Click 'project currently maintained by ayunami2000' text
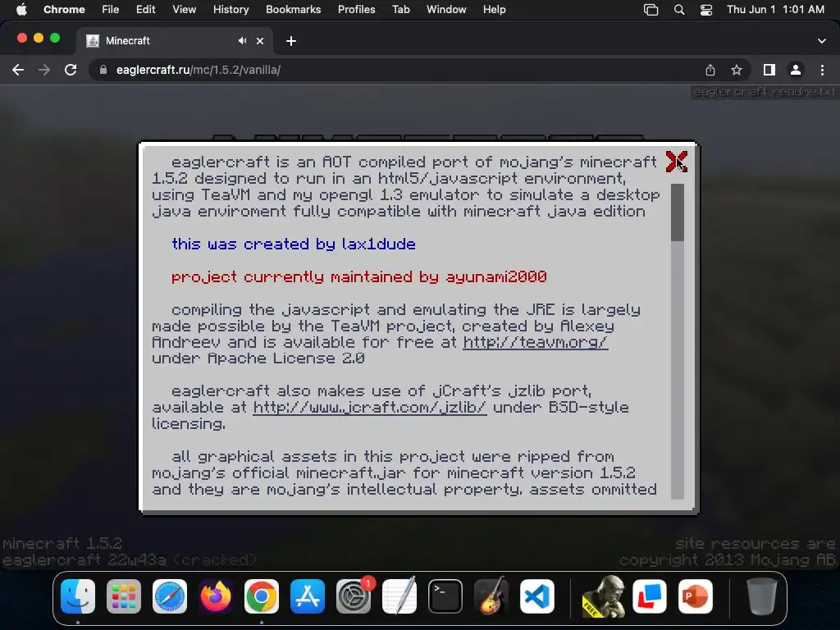This screenshot has width=840, height=630. [x=359, y=277]
